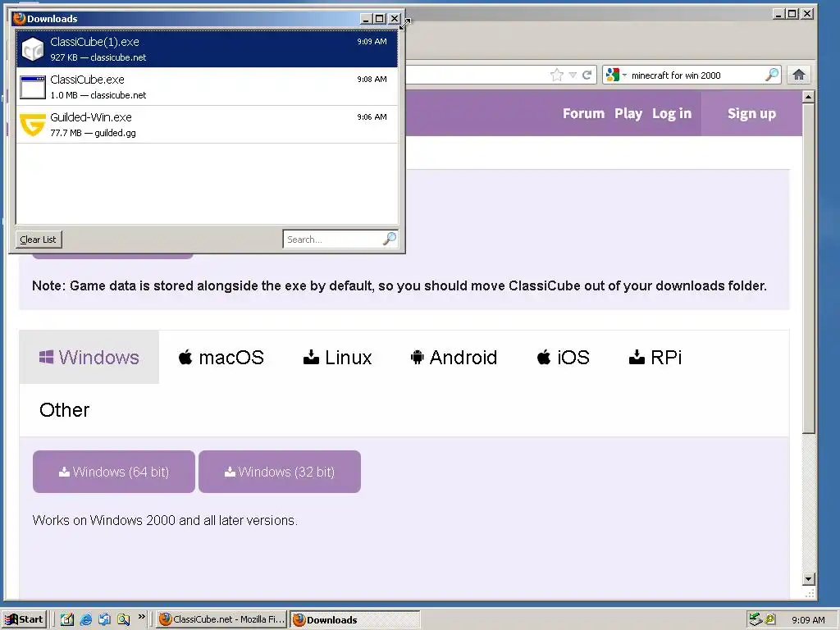This screenshot has height=630, width=840.
Task: Go to the Firefox home page
Action: (x=799, y=75)
